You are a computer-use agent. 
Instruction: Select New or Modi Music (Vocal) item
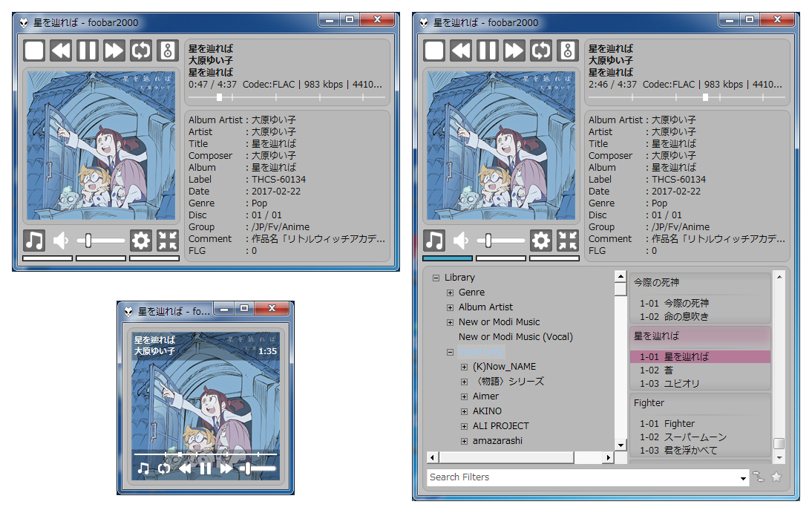coord(515,337)
